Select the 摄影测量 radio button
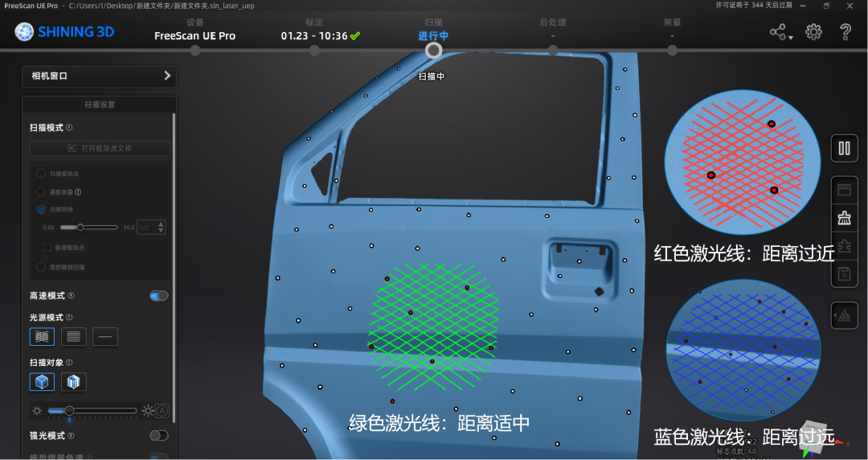Viewport: 868px width, 460px height. click(41, 191)
